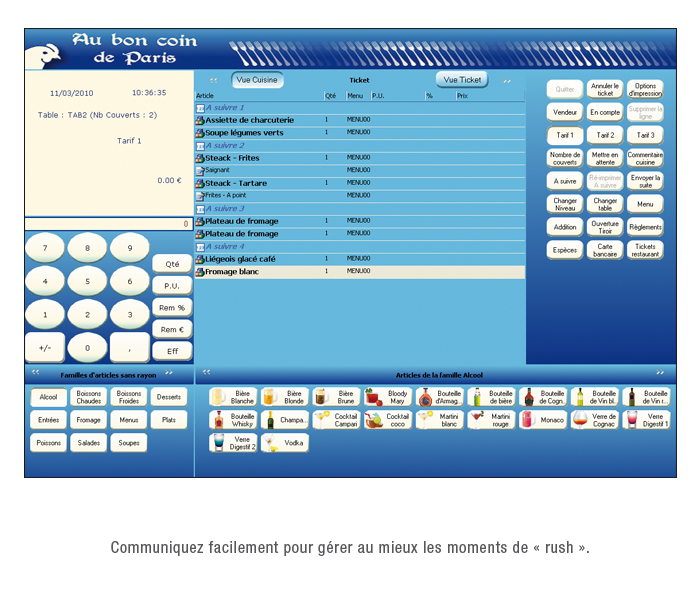The width and height of the screenshot is (700, 600).
Task: Click Envoyer la suite
Action: click(645, 181)
